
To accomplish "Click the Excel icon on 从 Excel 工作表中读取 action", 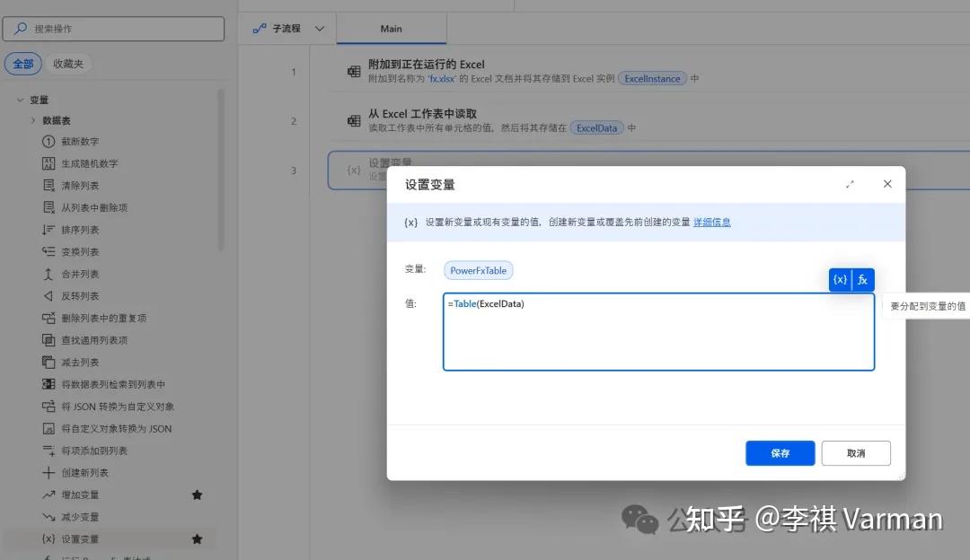I will click(x=355, y=122).
